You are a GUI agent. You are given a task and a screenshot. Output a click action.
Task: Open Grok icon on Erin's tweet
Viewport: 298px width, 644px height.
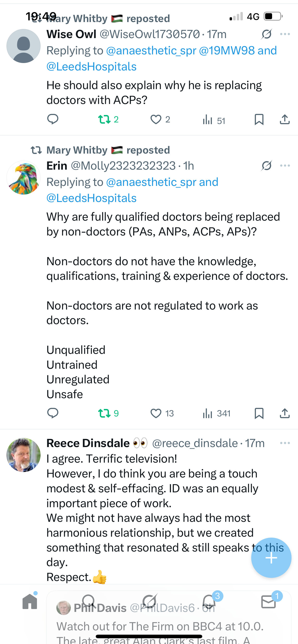click(266, 166)
